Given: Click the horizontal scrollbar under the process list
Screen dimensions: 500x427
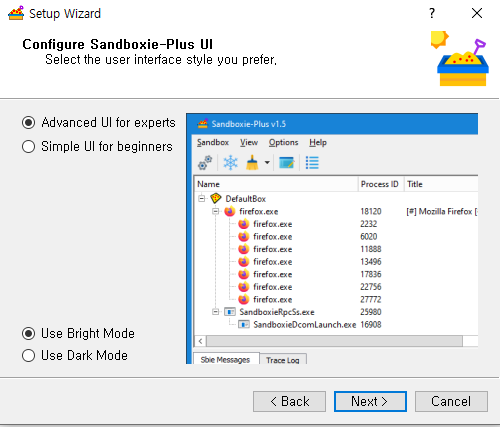Looking at the screenshot, I should click(x=334, y=341).
